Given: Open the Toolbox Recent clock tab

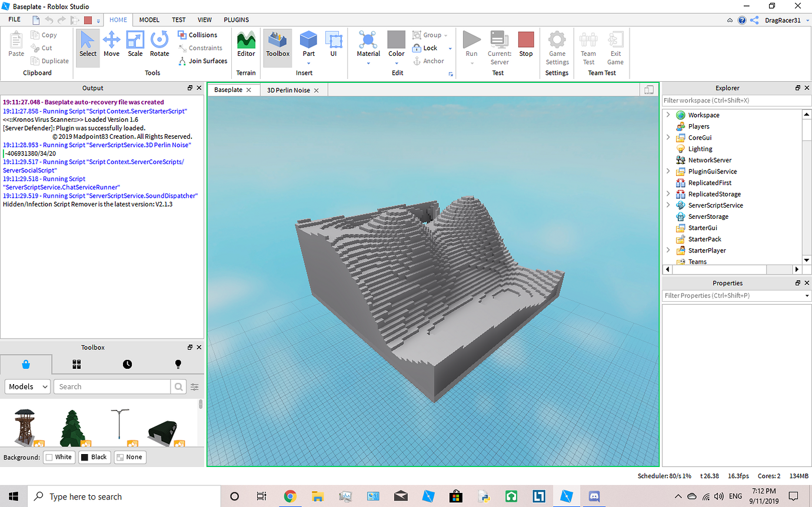Looking at the screenshot, I should [128, 365].
